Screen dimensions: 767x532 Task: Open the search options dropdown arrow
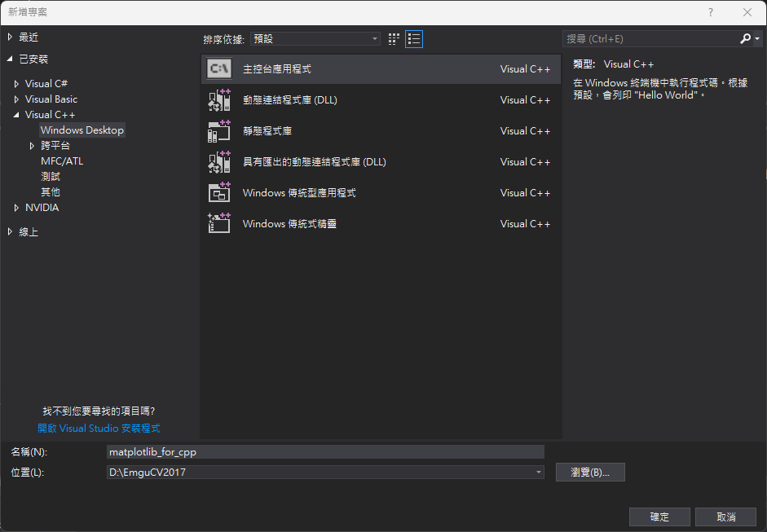757,38
